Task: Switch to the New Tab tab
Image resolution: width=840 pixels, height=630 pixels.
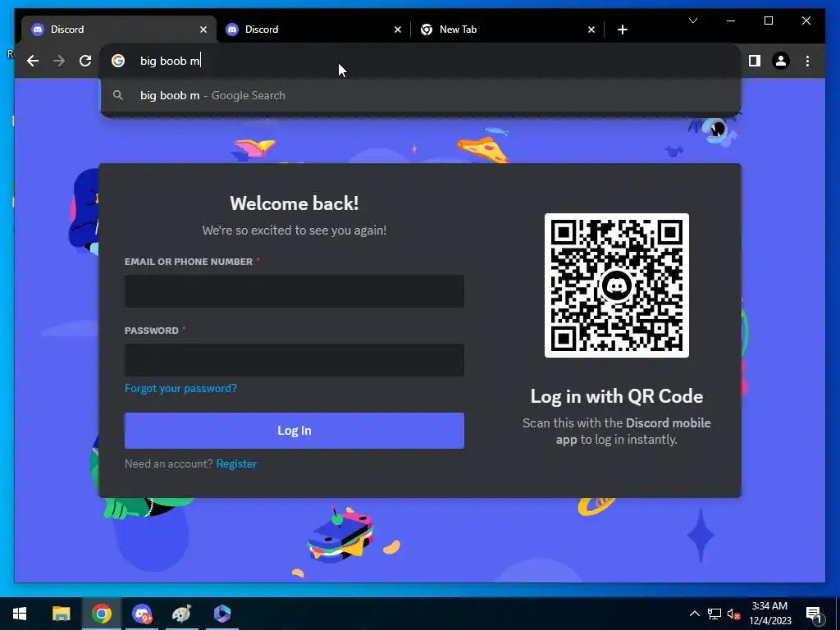Action: pos(507,30)
